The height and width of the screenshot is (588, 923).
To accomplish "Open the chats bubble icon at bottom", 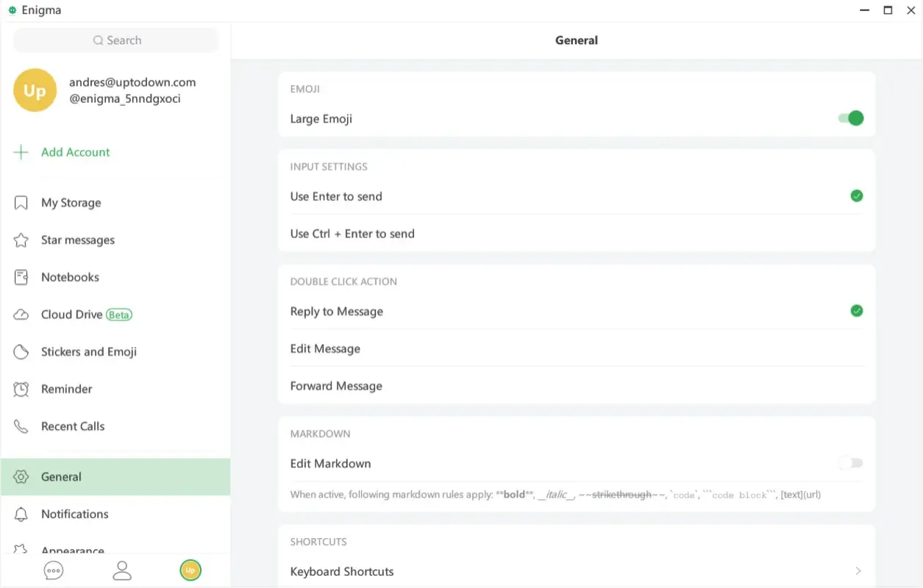I will click(x=53, y=570).
